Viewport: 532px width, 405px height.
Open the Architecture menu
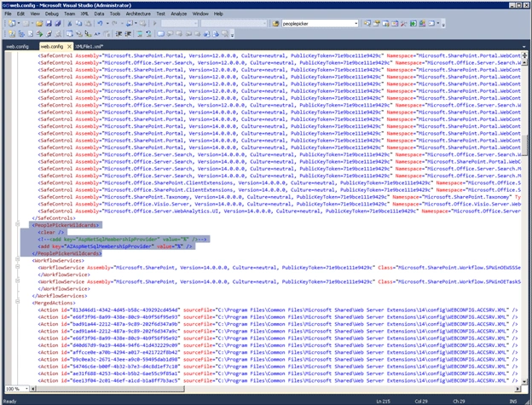138,14
